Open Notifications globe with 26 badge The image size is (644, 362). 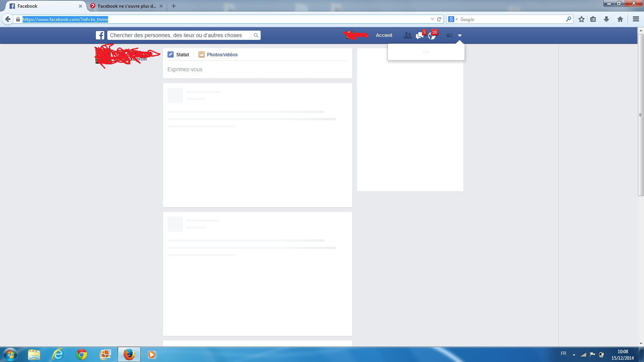[x=432, y=35]
